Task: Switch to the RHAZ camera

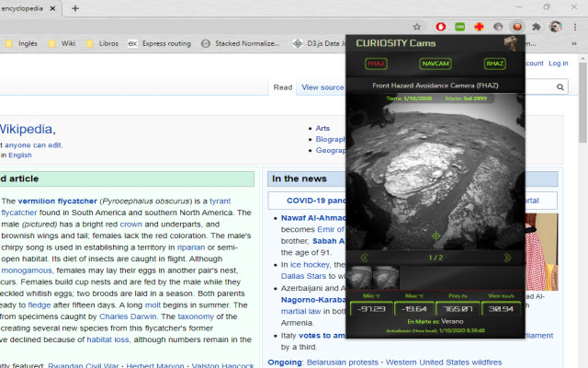Action: (495, 63)
